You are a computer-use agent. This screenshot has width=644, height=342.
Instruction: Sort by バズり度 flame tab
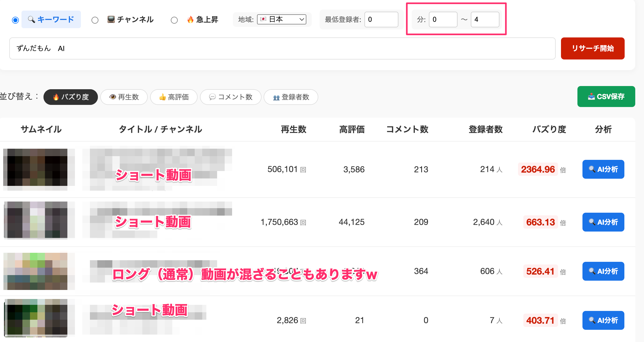point(71,97)
